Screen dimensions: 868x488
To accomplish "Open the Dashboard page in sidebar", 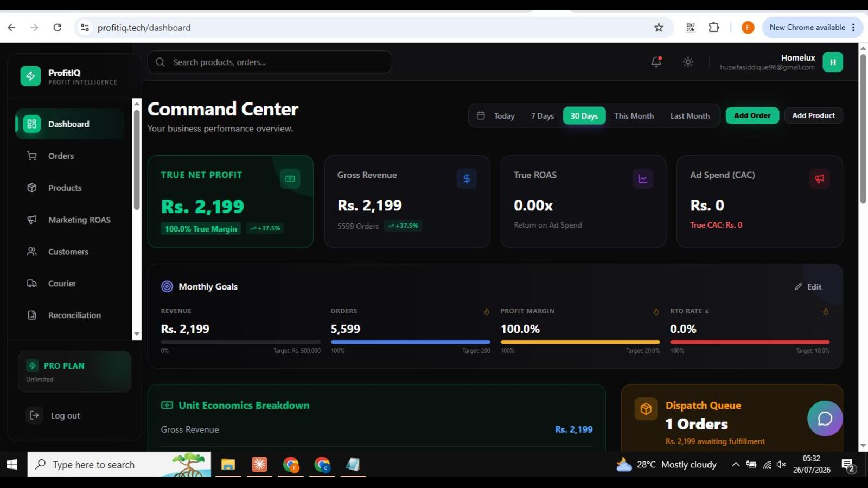I will (70, 124).
